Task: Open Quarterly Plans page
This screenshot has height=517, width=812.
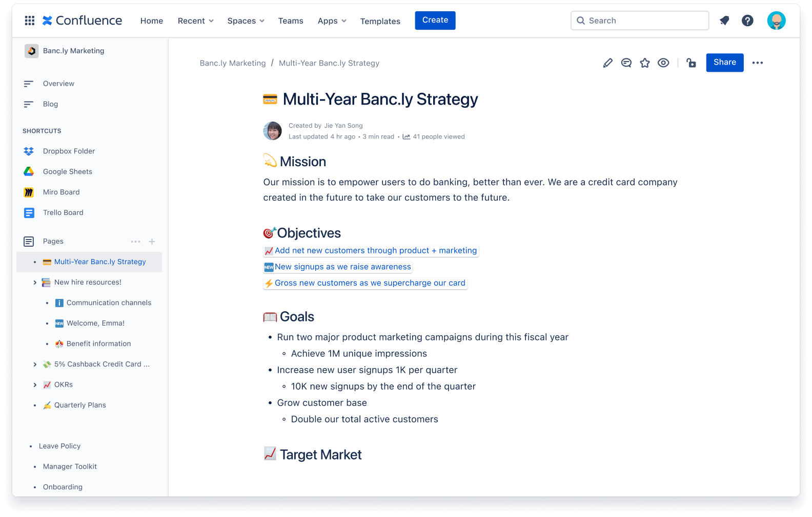Action: 80,406
